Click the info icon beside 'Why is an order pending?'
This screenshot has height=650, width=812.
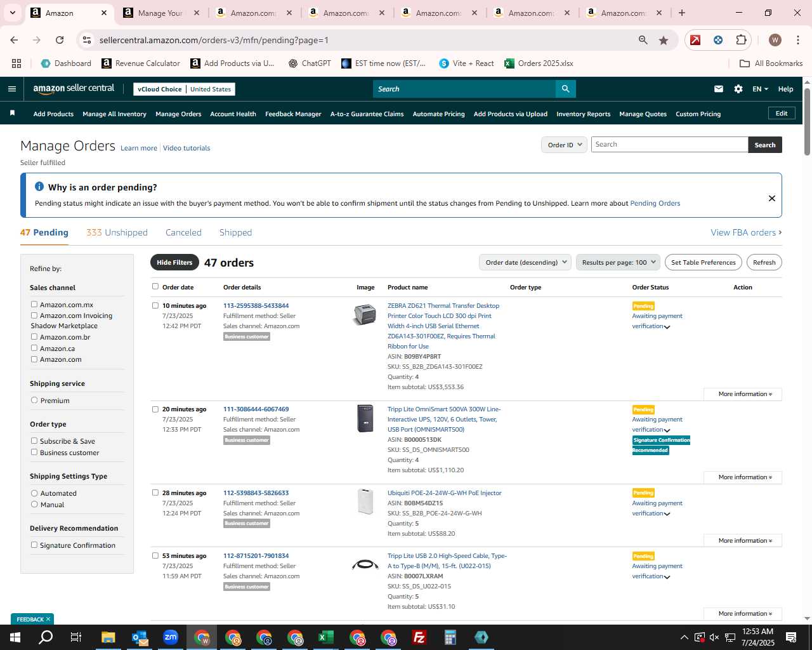(x=39, y=187)
